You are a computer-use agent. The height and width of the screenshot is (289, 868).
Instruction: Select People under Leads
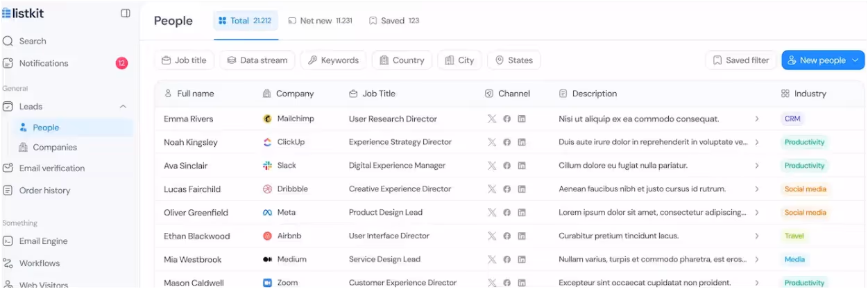[73, 128]
